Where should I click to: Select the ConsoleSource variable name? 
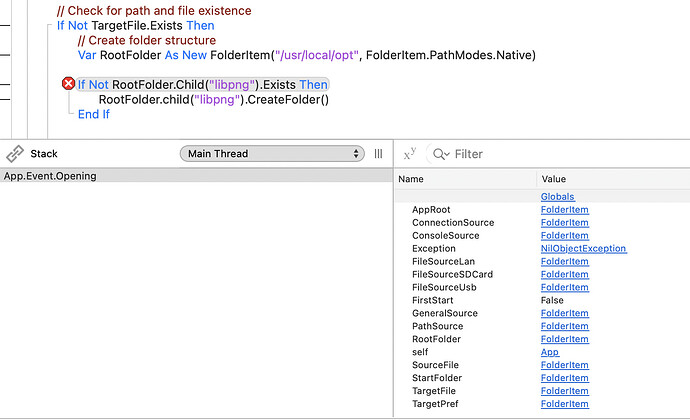[x=446, y=236]
